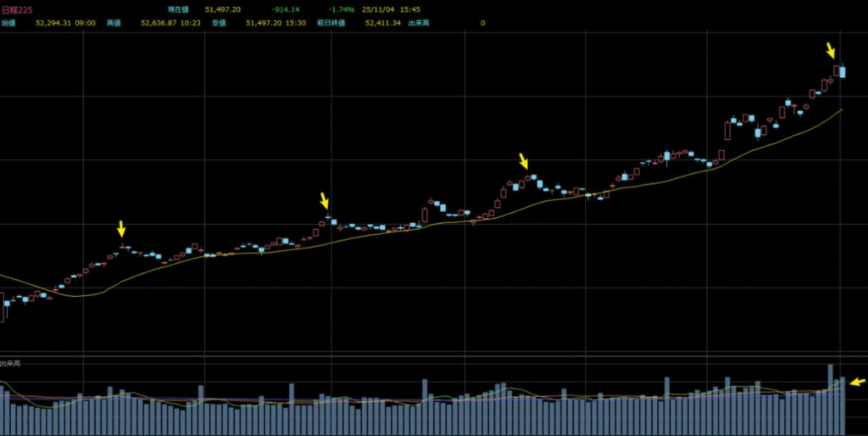Click the 日経225 symbol title
Viewport: 868px width, 436px height.
[x=17, y=10]
